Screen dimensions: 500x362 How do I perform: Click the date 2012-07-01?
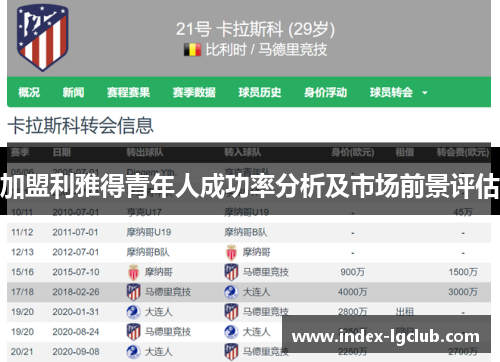coord(75,252)
